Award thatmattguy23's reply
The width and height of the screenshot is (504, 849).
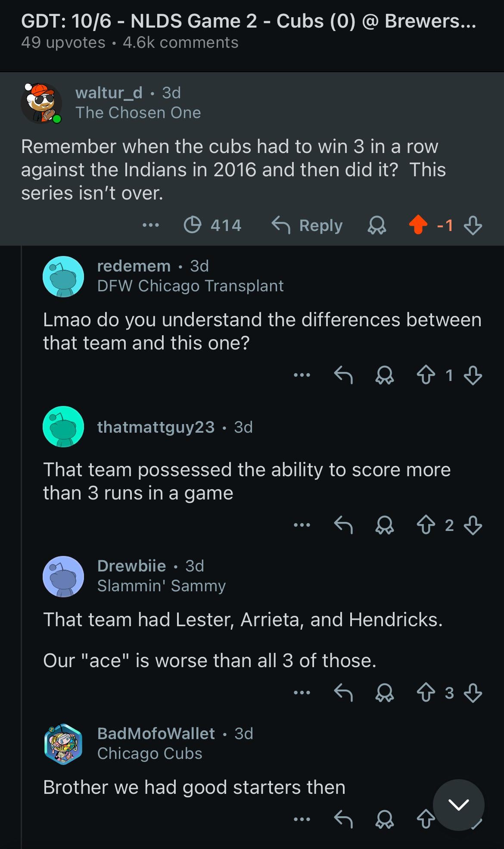pyautogui.click(x=384, y=525)
